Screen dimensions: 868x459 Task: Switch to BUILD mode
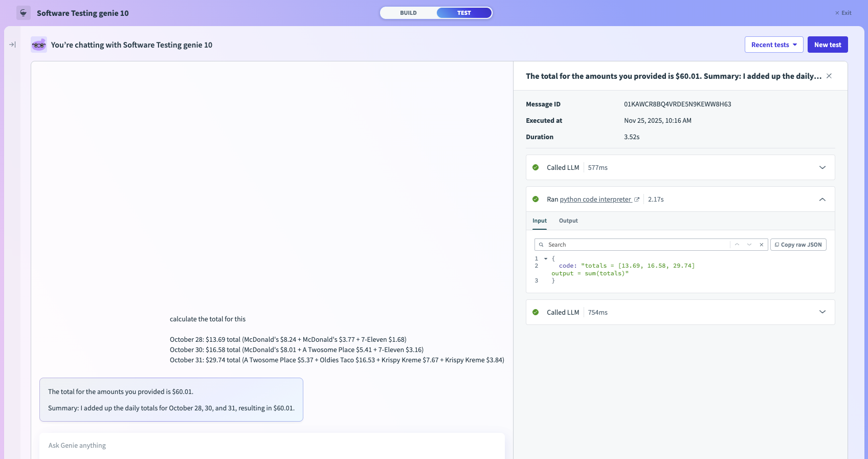point(408,13)
